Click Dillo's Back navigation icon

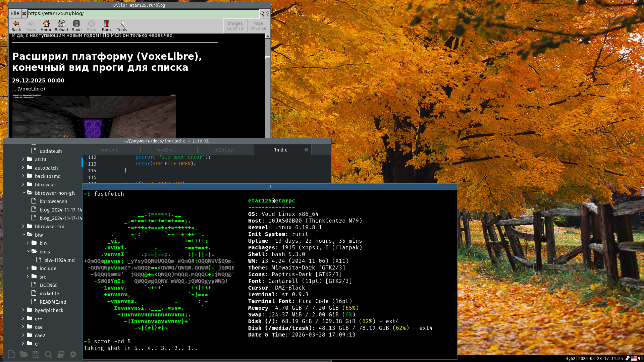16,26
